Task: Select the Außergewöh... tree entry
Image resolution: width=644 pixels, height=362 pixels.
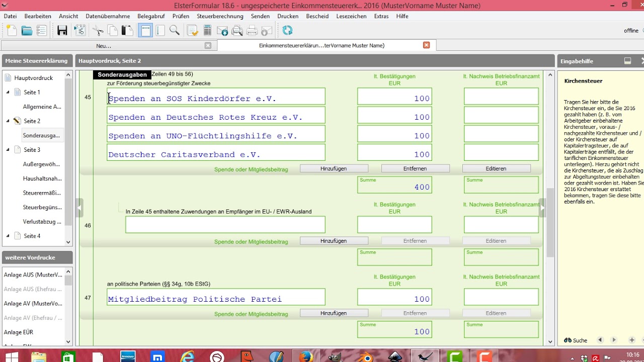Action: [x=41, y=164]
